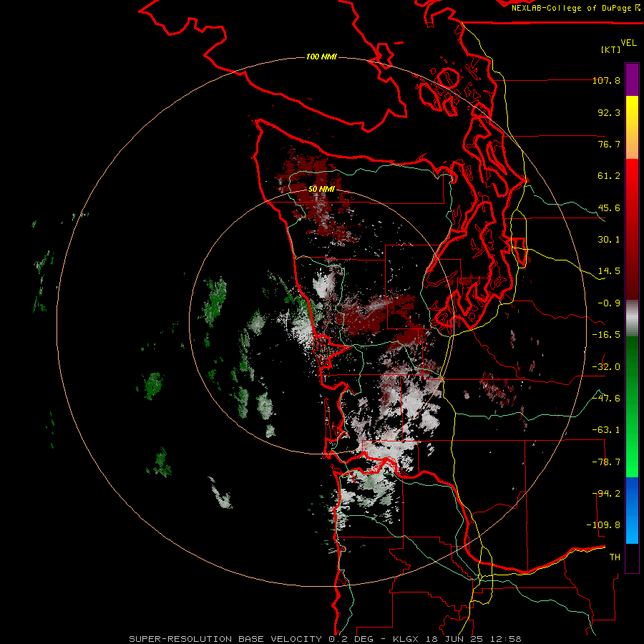Click the -78.7 velocity scale value

606,462
